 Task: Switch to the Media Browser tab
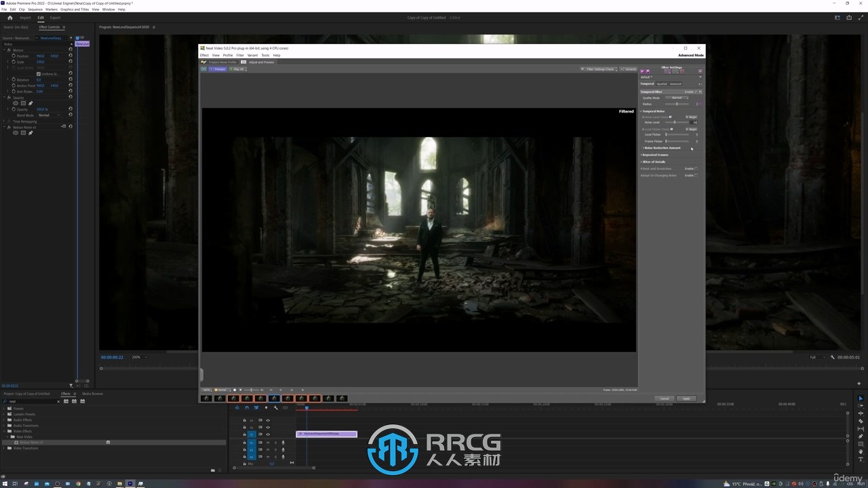coord(92,394)
